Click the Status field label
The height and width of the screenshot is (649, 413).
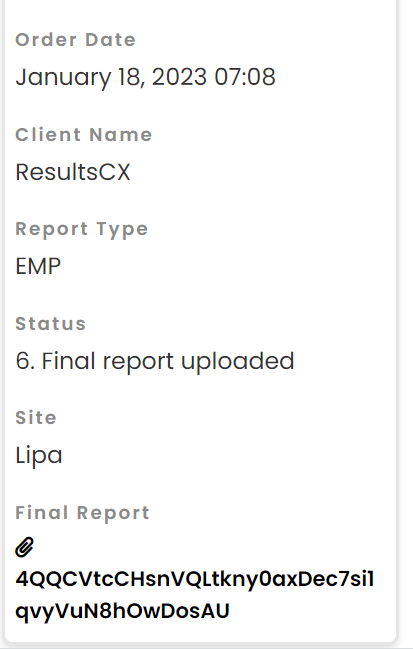tap(50, 324)
